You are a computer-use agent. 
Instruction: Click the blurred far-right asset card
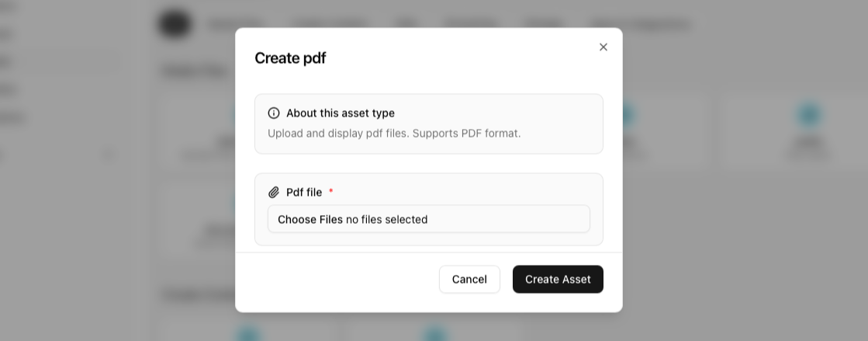click(x=795, y=132)
